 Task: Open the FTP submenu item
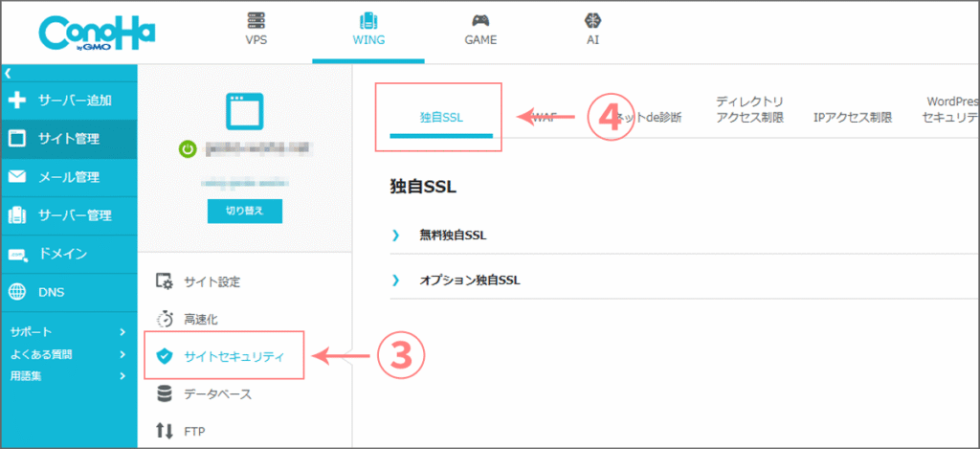194,431
